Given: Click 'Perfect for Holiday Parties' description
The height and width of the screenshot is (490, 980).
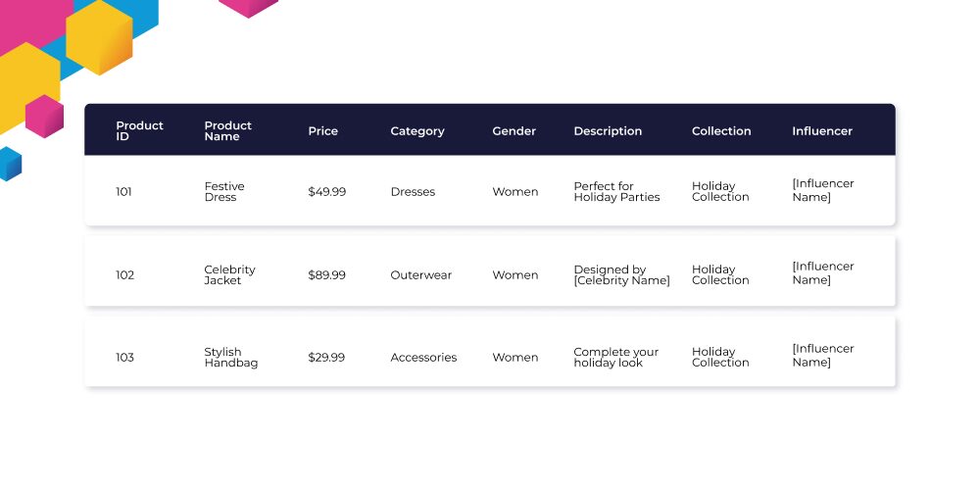Looking at the screenshot, I should pos(616,191).
